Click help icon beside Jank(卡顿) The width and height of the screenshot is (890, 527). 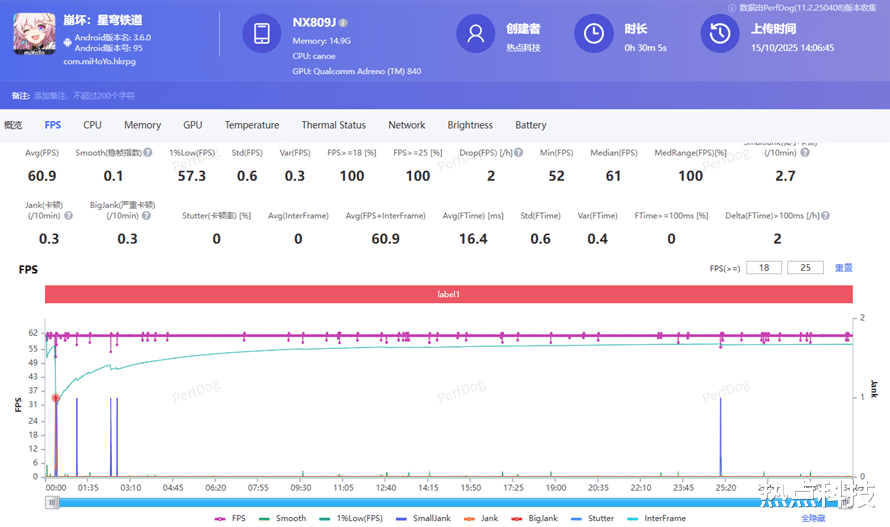pos(68,215)
